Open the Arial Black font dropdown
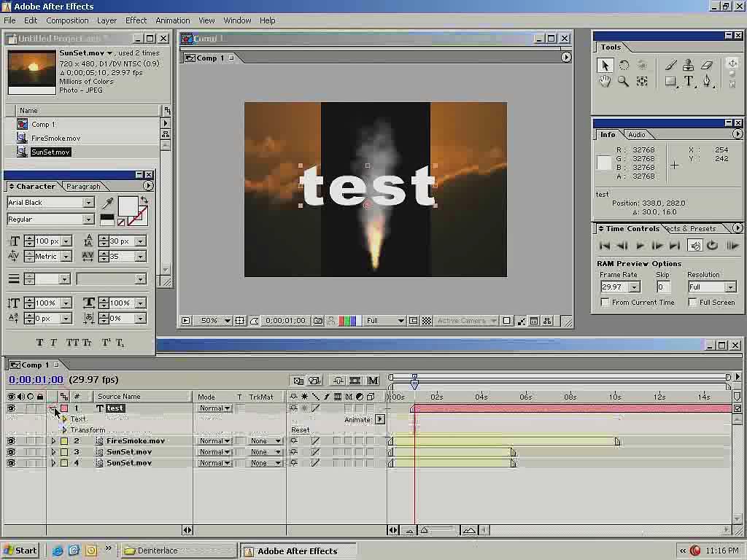Image resolution: width=747 pixels, height=560 pixels. point(88,203)
